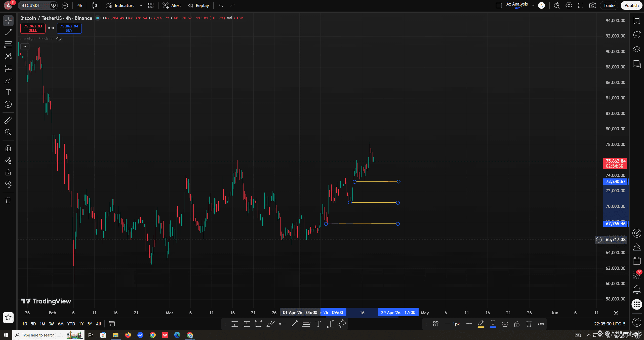Click the remove objects trash icon in left sidebar
The image size is (644, 340).
tap(8, 200)
